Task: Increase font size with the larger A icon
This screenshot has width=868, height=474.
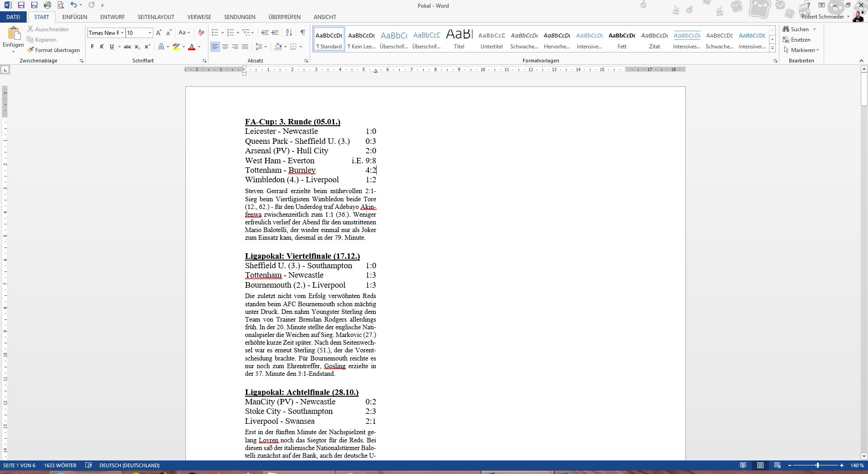Action: point(159,33)
